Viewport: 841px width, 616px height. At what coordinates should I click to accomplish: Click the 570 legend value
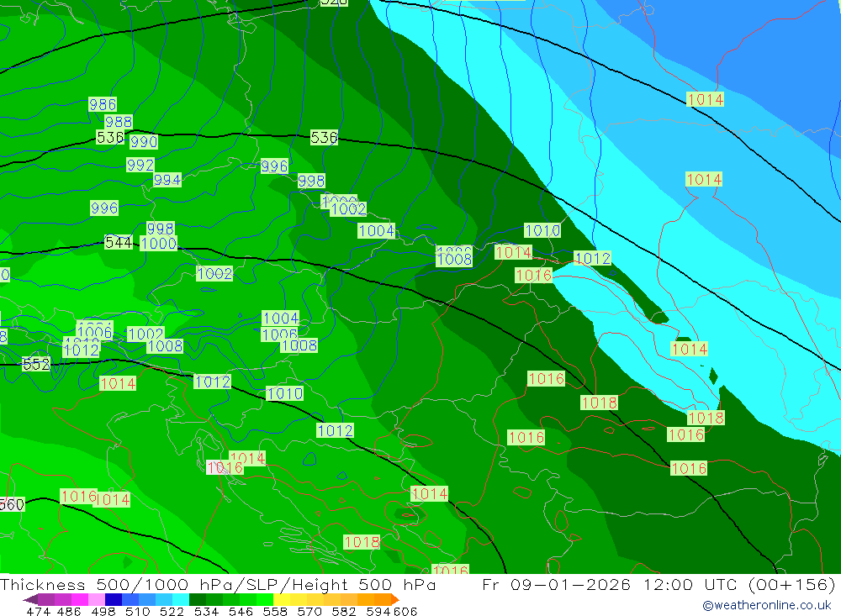pos(309,612)
